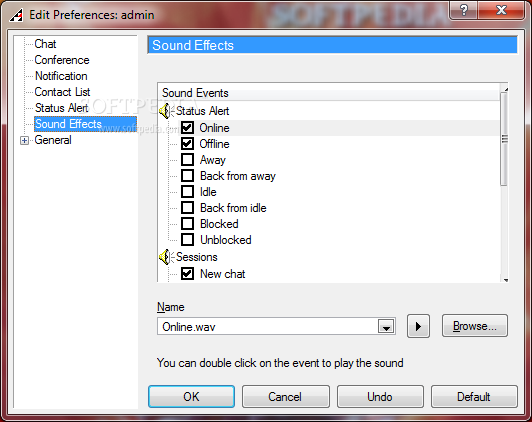Viewport: 532px width, 422px height.
Task: Close the Edit Preferences dialog
Action: [x=501, y=10]
